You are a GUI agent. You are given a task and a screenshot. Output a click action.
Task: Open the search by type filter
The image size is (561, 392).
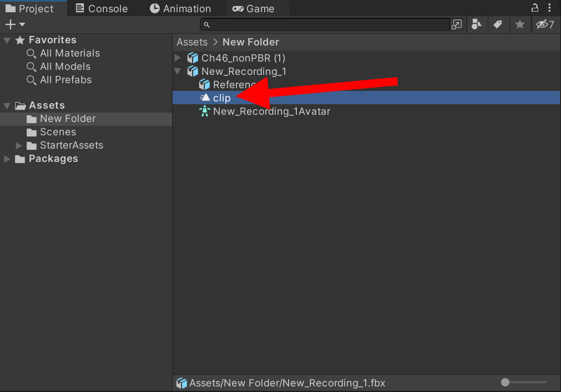(477, 24)
